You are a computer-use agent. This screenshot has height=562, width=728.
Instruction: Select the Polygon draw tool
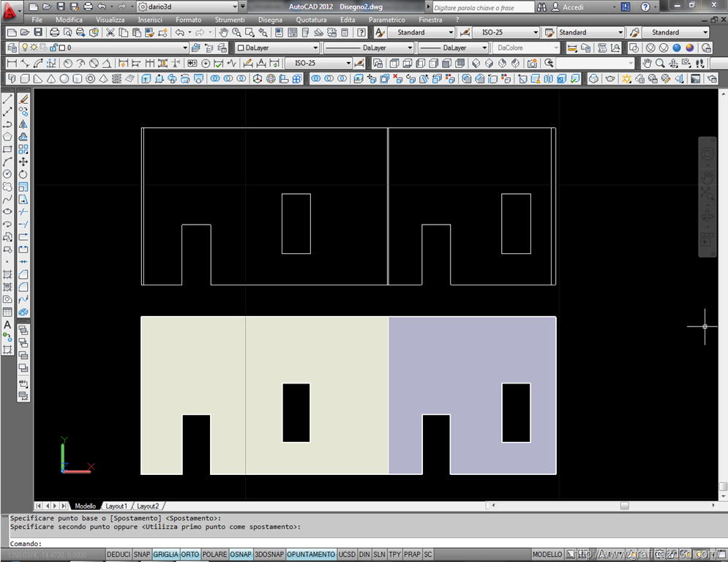pos(7,136)
